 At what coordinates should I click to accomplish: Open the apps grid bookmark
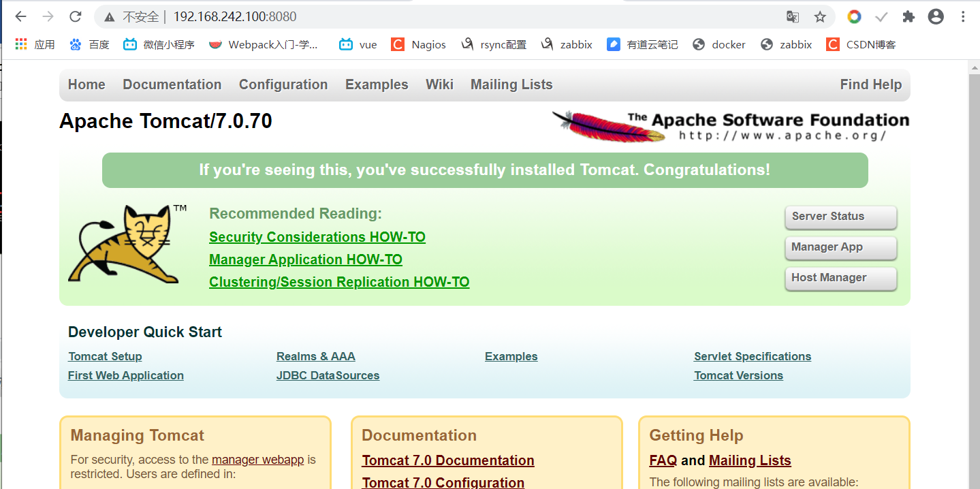click(35, 44)
